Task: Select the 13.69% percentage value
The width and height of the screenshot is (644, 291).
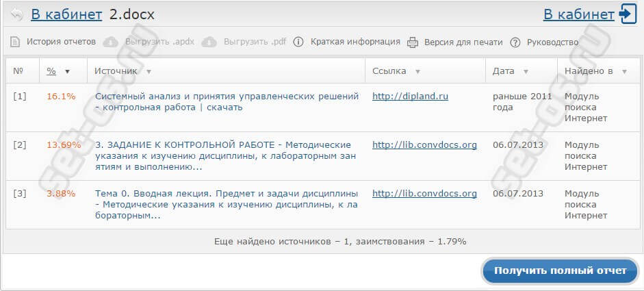Action: point(64,144)
